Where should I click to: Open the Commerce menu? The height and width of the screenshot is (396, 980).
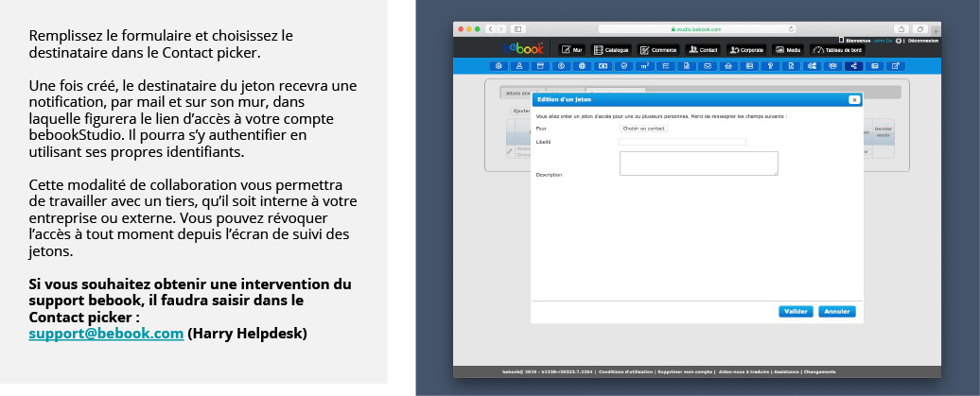click(x=658, y=50)
